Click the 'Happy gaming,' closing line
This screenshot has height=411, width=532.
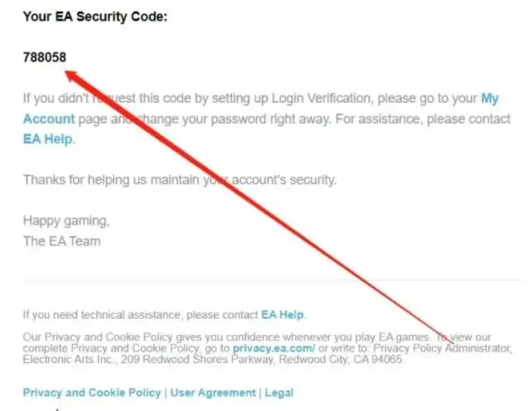(66, 221)
